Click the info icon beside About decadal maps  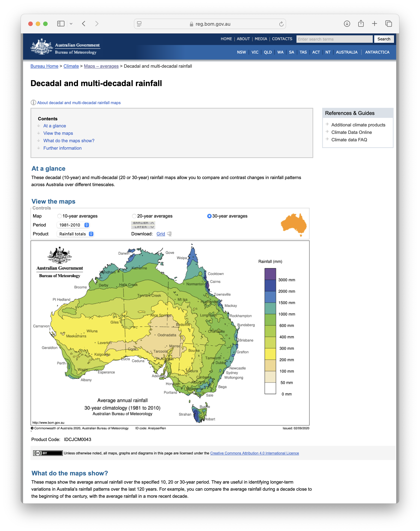pos(33,102)
